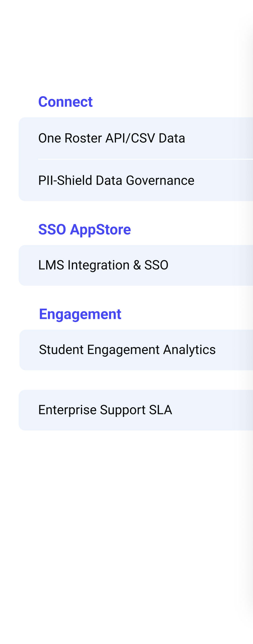Image resolution: width=253 pixels, height=644 pixels.
Task: Open the LMS Integration & SSO row
Action: [x=103, y=265]
